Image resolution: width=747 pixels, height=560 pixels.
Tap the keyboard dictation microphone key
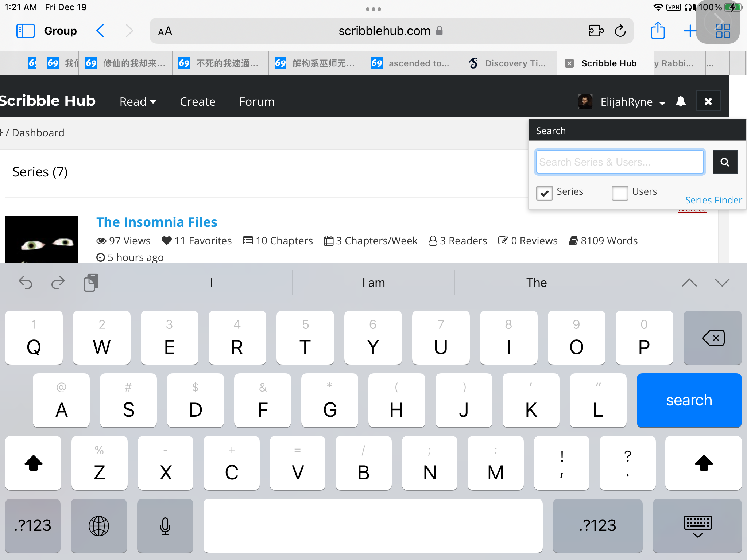point(165,526)
